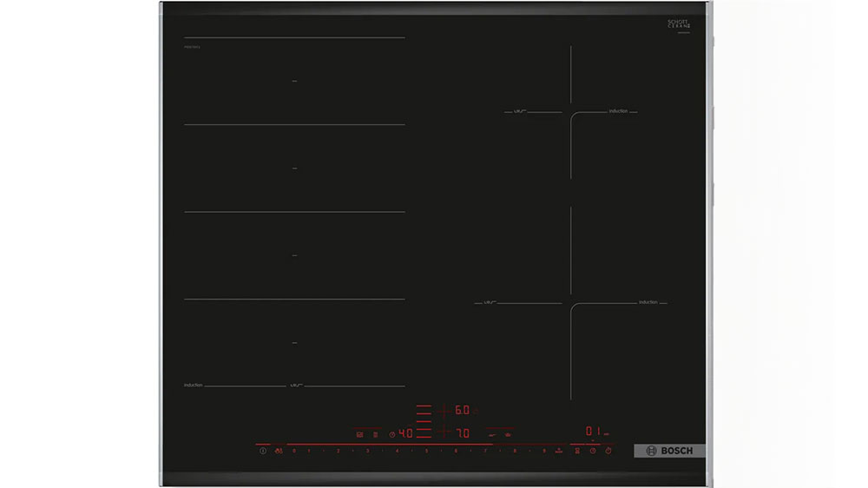Tap the move mode icon beside flex zone
Viewport: 868px width, 488px height.
coord(376,435)
